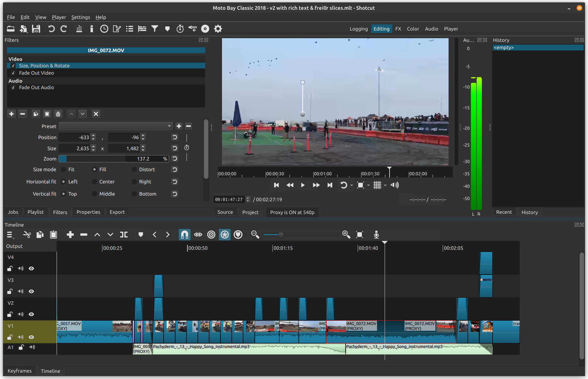The width and height of the screenshot is (588, 379).
Task: Split the clip at the playhead
Action: tap(124, 235)
